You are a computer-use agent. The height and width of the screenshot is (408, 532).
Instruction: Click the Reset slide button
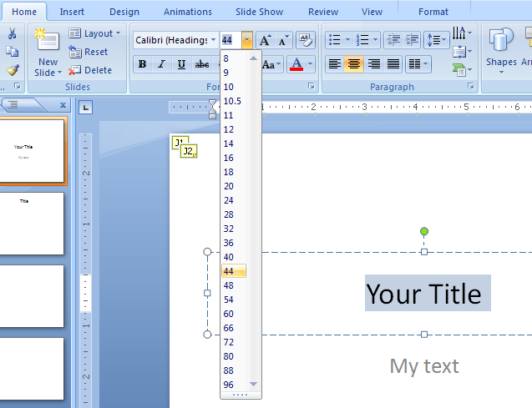coord(89,52)
